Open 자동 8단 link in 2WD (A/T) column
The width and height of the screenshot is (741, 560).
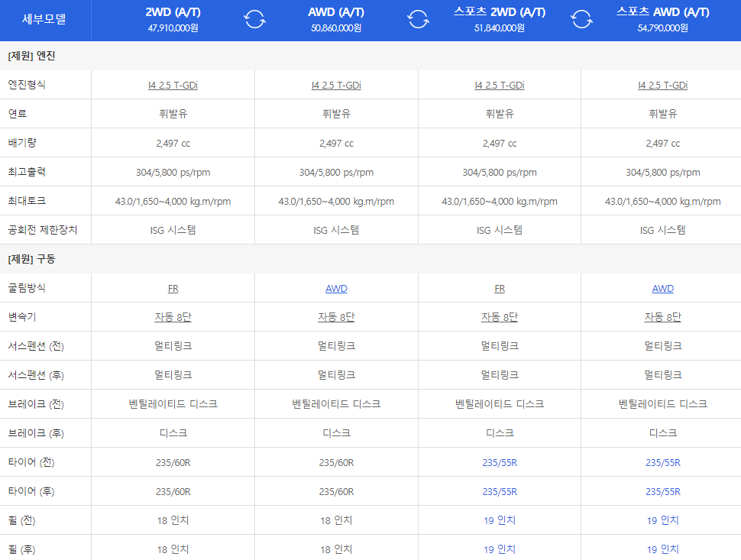click(x=173, y=317)
